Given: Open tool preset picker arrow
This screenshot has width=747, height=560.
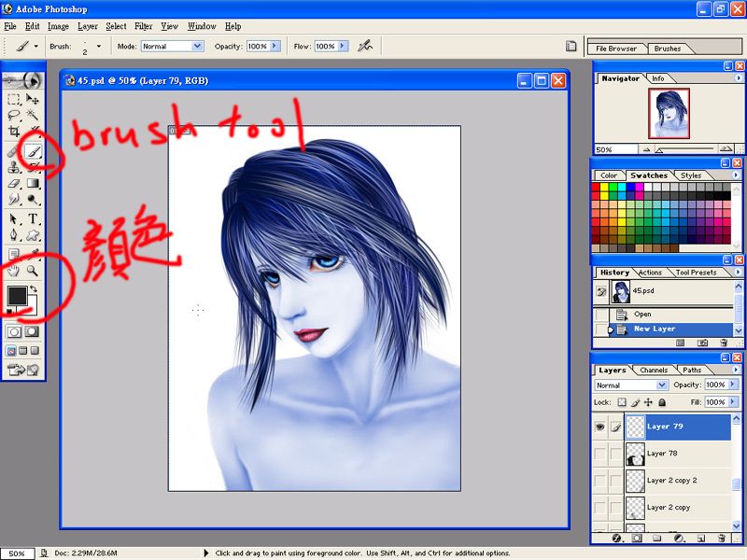Looking at the screenshot, I should (x=35, y=46).
